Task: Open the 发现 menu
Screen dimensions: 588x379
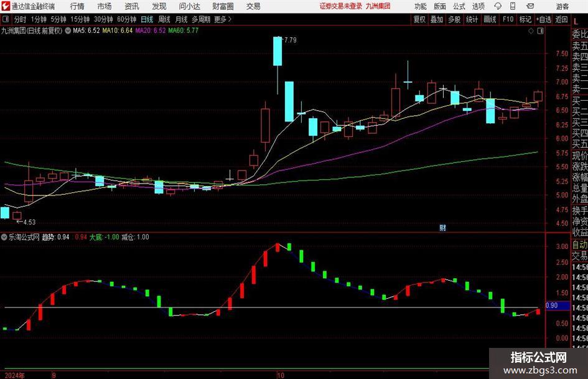Action: pyautogui.click(x=159, y=6)
